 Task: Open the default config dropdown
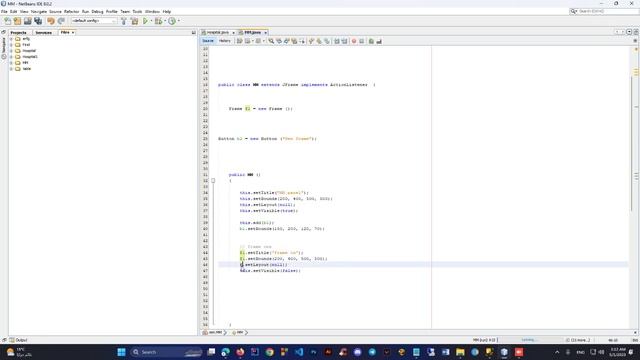[x=94, y=21]
